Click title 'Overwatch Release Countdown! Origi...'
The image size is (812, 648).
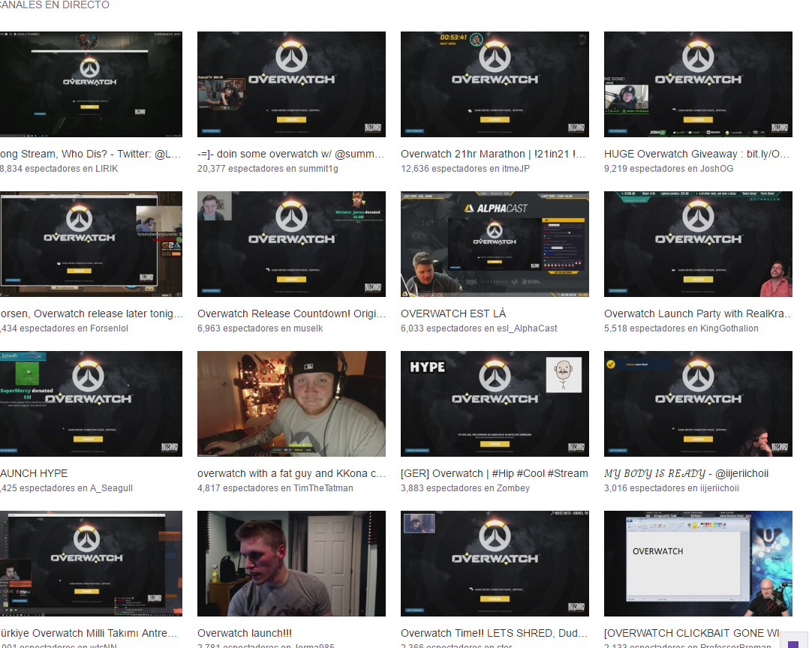pos(291,313)
